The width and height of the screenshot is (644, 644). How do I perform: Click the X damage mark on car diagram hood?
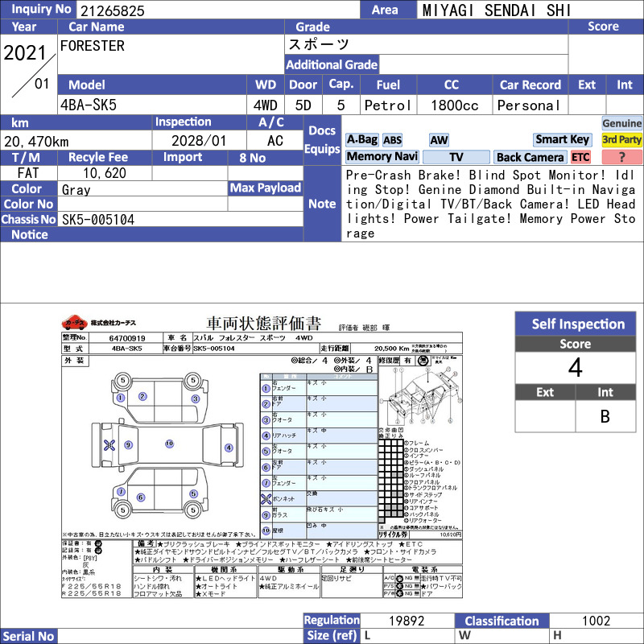click(109, 445)
